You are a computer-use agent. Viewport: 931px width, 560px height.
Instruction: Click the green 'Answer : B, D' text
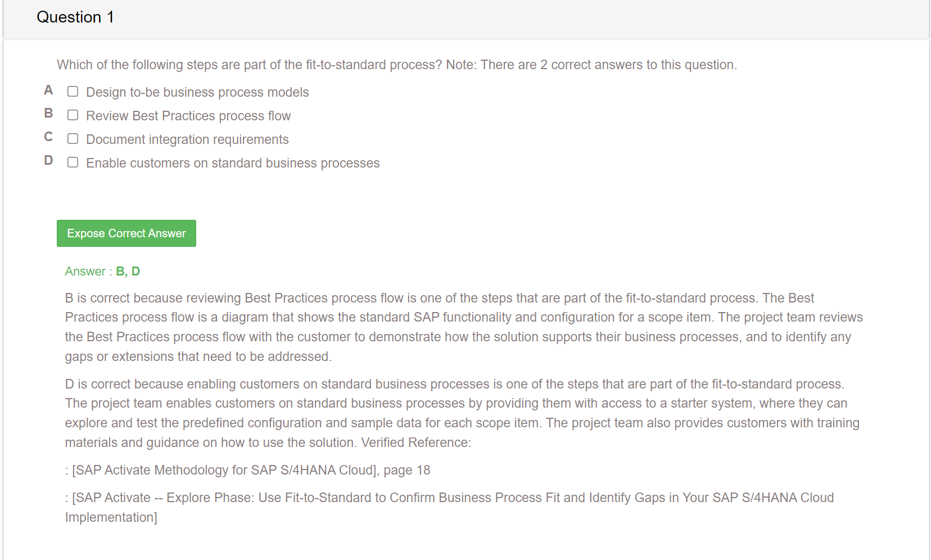pos(102,272)
